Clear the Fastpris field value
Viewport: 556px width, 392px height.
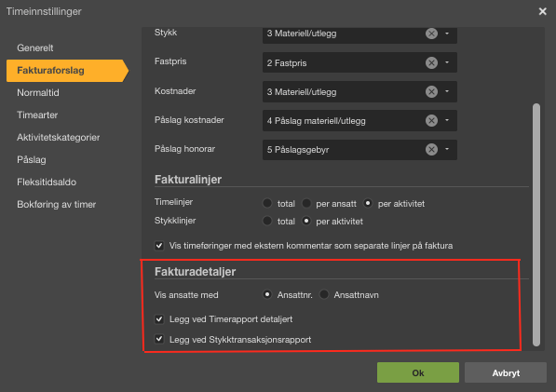point(431,62)
